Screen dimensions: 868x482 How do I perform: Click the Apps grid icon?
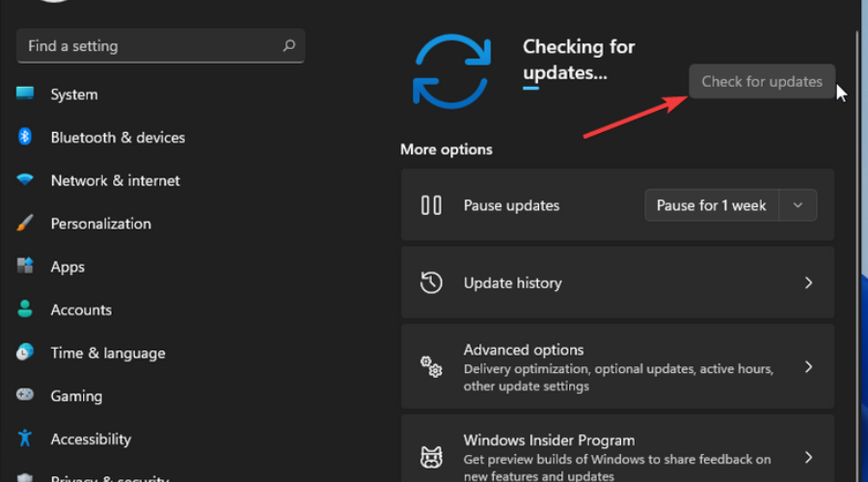click(x=25, y=266)
